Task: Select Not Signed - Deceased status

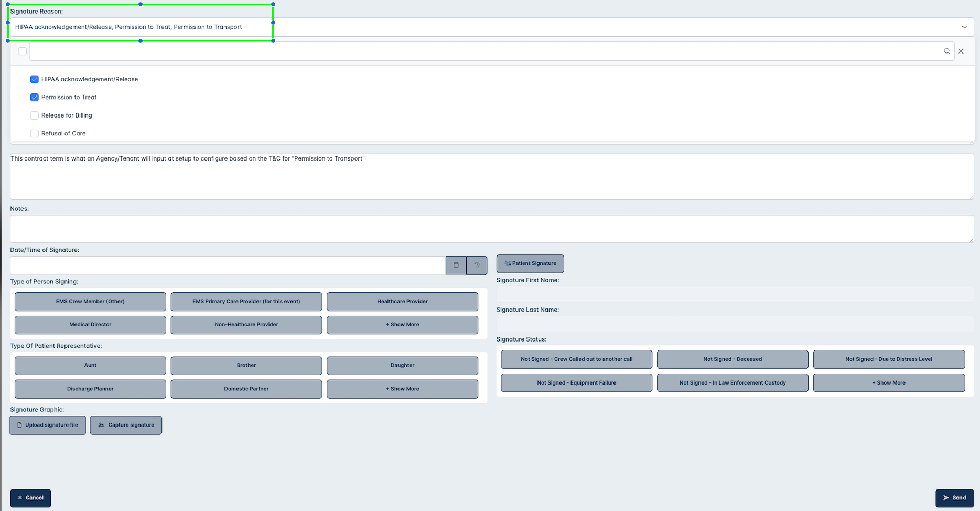Action: click(x=732, y=359)
